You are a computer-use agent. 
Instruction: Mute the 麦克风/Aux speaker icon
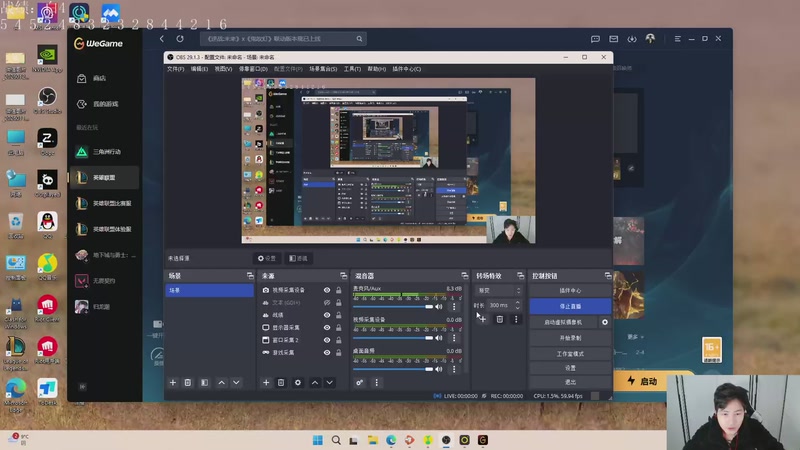coord(439,307)
